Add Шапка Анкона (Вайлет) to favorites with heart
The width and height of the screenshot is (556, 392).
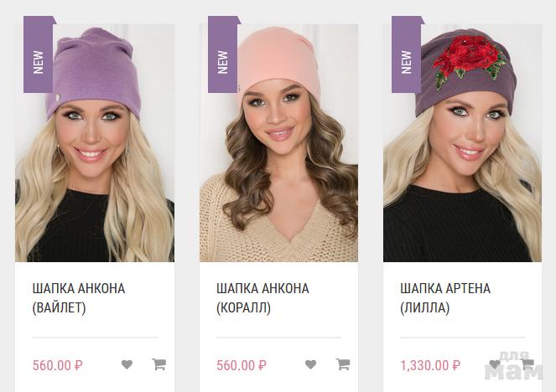127,364
